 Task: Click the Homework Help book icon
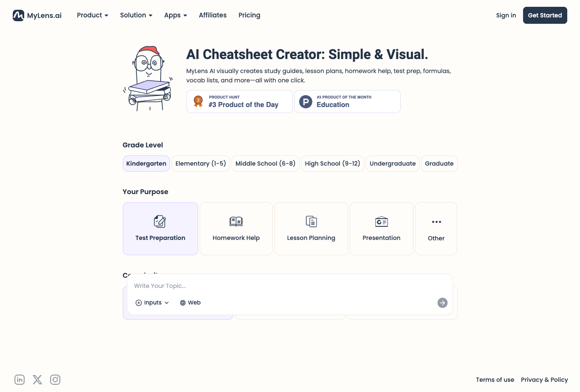[236, 221]
